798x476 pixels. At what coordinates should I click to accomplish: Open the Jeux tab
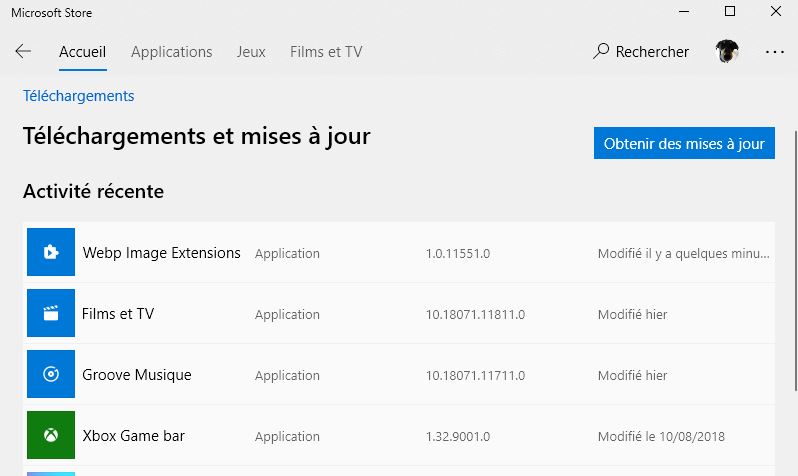tap(251, 52)
